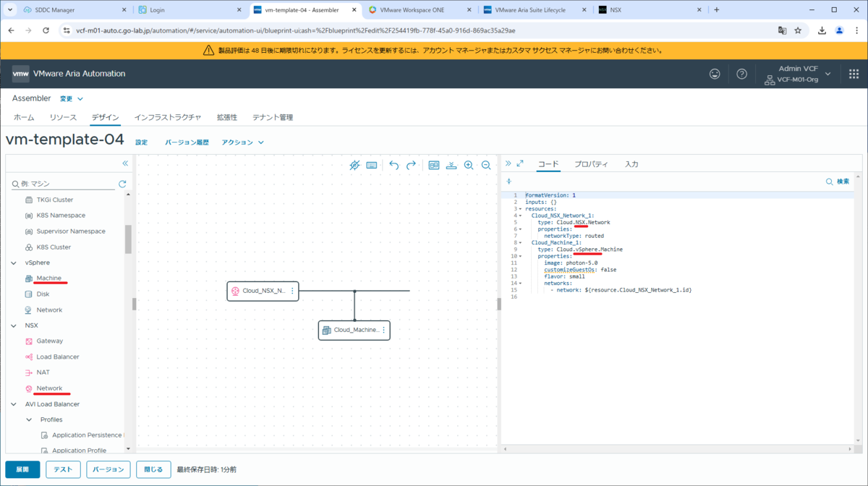Open the help question mark icon
Image resolution: width=868 pixels, height=486 pixels.
(741, 74)
